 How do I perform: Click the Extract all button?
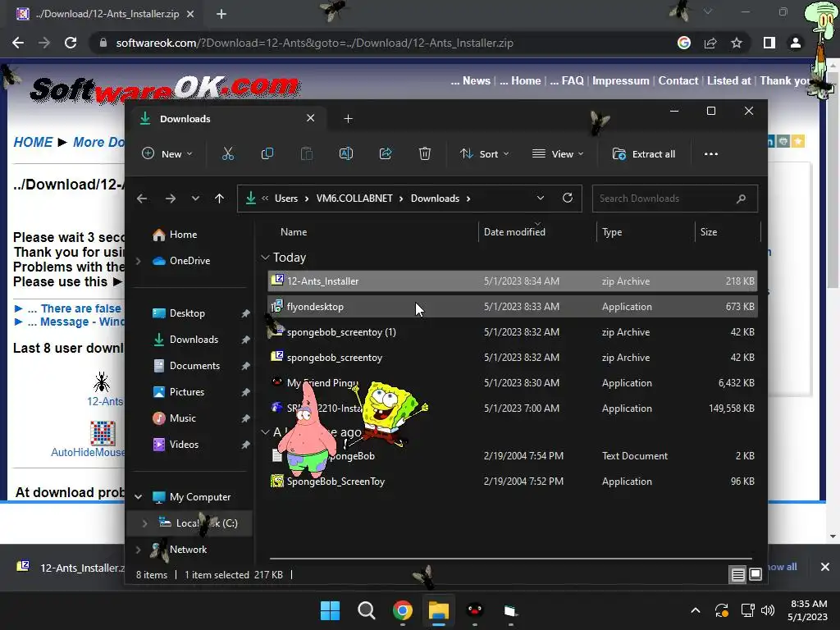[644, 154]
